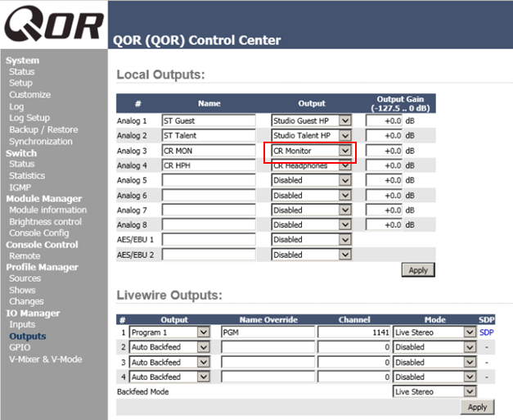
Task: Open Analog 1 output dropdown
Action: [x=312, y=120]
